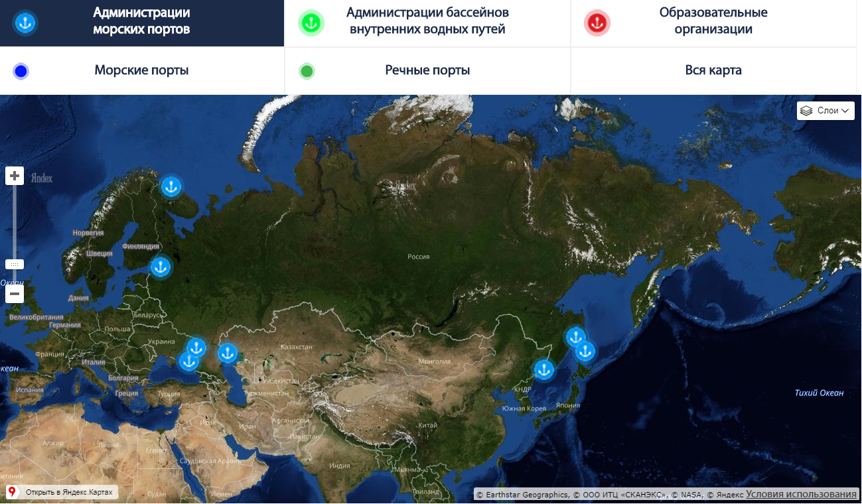Zoom out with the minus button

15,293
